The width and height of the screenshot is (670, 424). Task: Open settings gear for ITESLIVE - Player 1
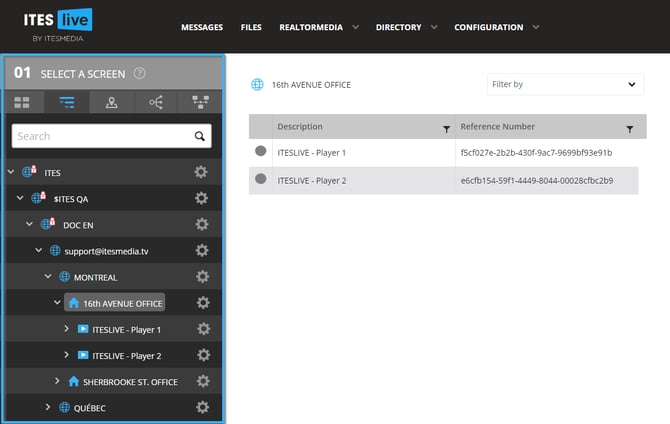click(202, 329)
